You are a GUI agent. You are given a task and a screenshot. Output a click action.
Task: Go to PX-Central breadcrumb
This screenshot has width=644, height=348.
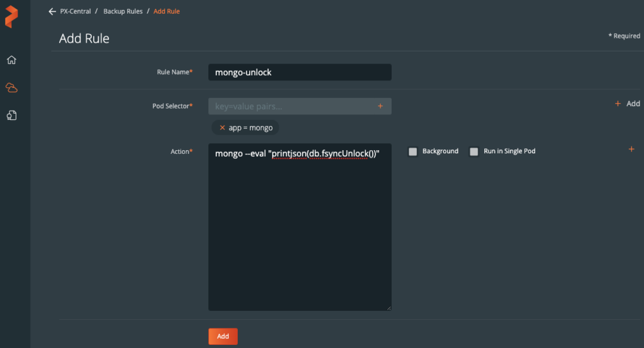pyautogui.click(x=75, y=11)
